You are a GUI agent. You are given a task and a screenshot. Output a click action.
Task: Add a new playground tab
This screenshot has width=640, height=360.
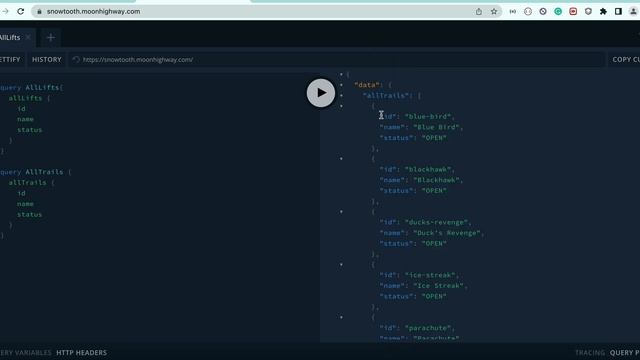pos(51,38)
